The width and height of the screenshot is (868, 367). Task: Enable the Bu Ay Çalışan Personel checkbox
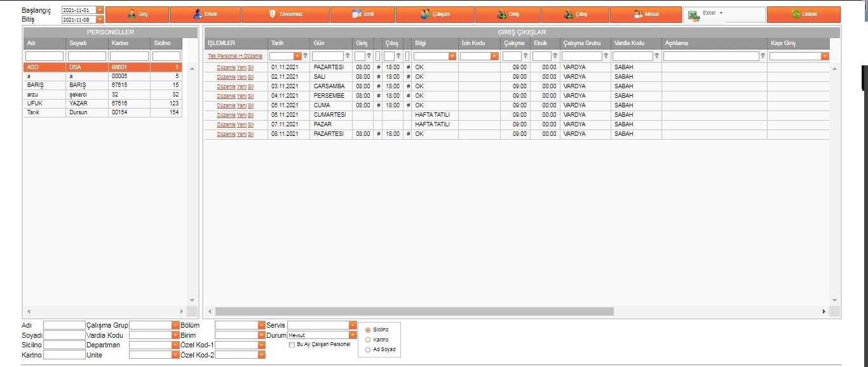click(x=292, y=345)
